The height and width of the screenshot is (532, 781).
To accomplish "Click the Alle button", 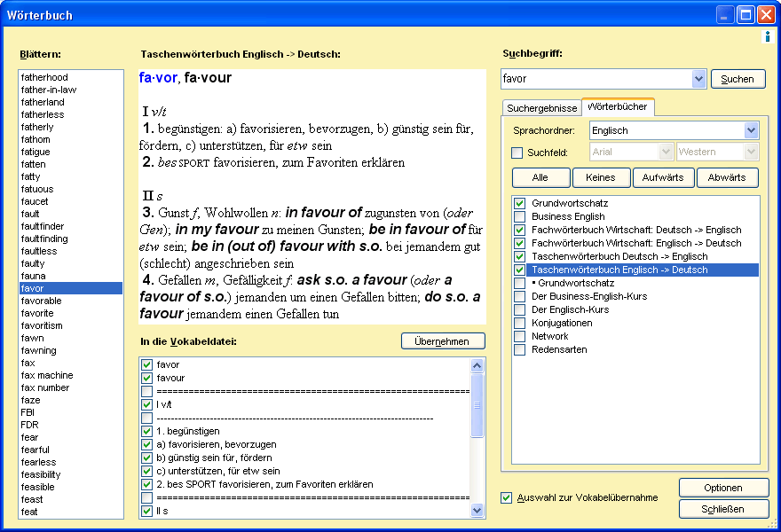I will (540, 177).
